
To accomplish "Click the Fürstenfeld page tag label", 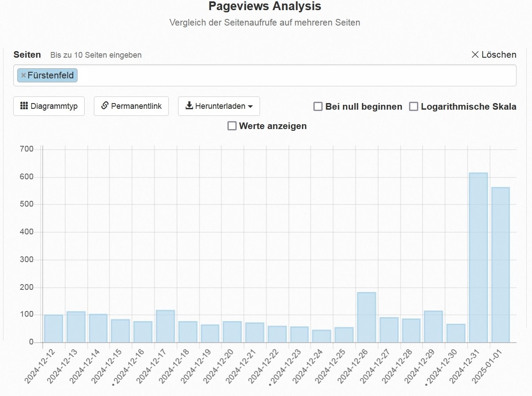I will [x=51, y=75].
